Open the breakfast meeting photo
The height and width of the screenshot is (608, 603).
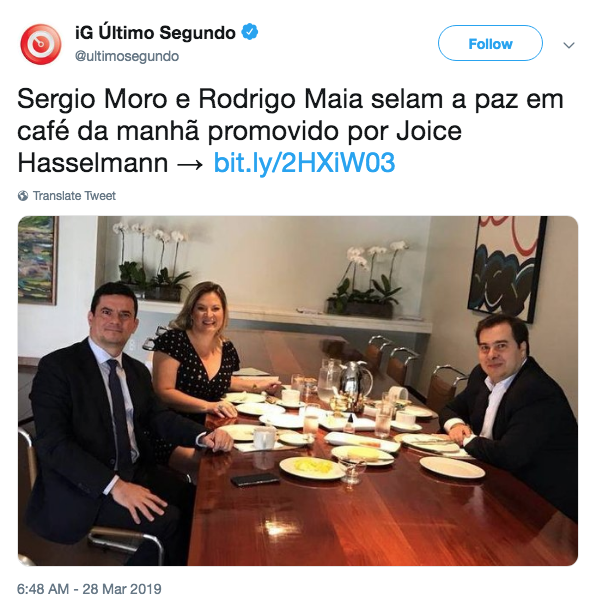298,390
